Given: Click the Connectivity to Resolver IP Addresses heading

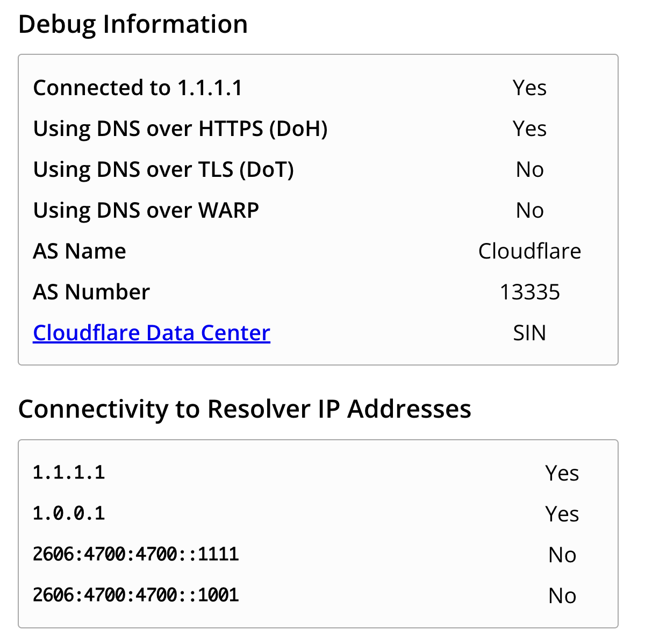Looking at the screenshot, I should point(245,409).
